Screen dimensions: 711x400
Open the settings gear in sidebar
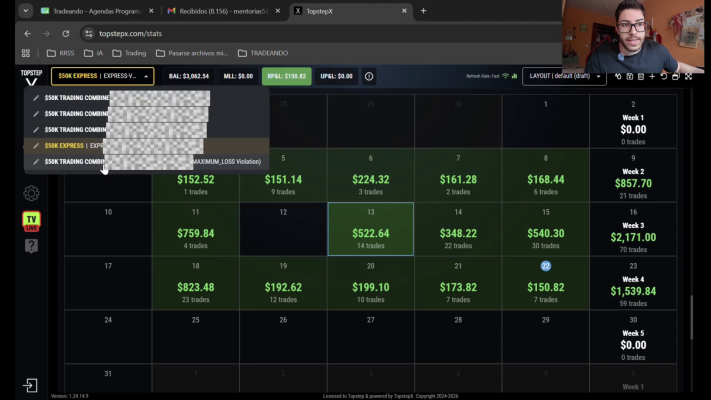coord(31,193)
